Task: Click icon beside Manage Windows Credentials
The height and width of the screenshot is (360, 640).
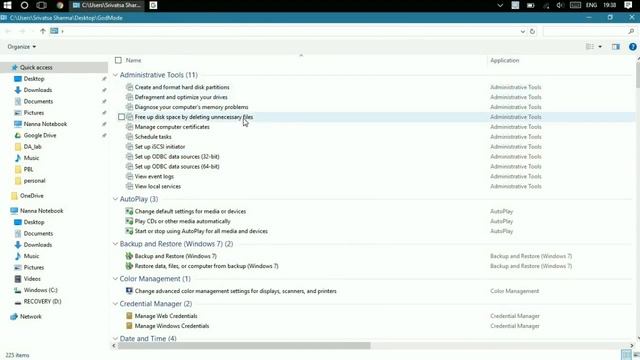Action: 129,326
